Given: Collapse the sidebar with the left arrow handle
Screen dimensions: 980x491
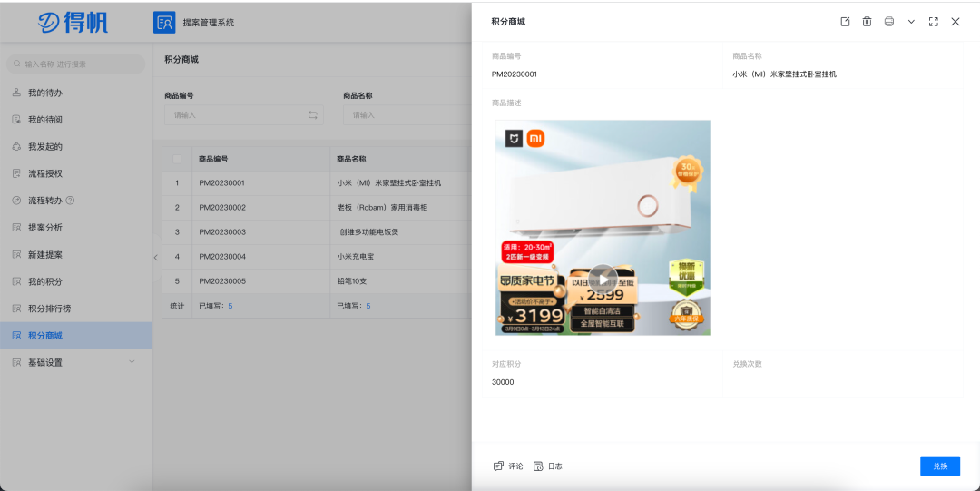Looking at the screenshot, I should tap(156, 257).
